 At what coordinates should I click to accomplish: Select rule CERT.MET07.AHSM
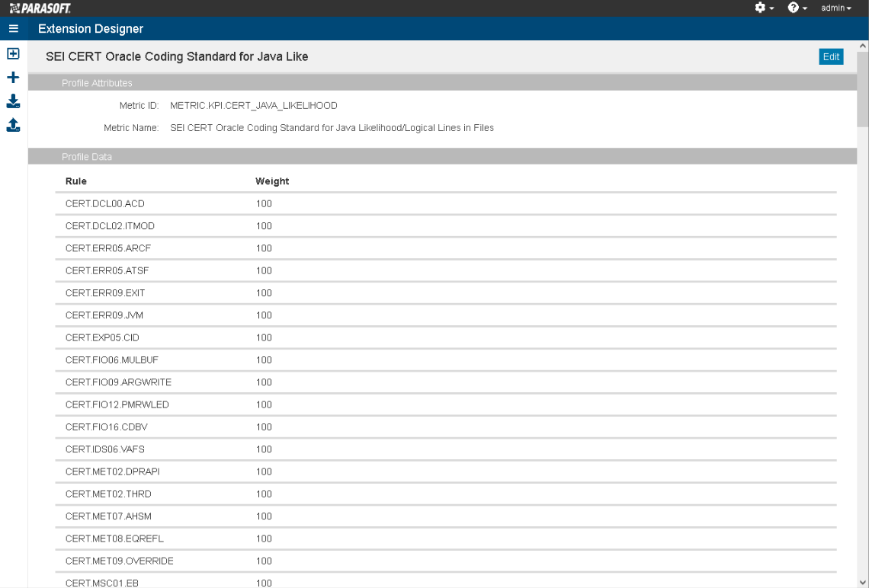coord(108,516)
